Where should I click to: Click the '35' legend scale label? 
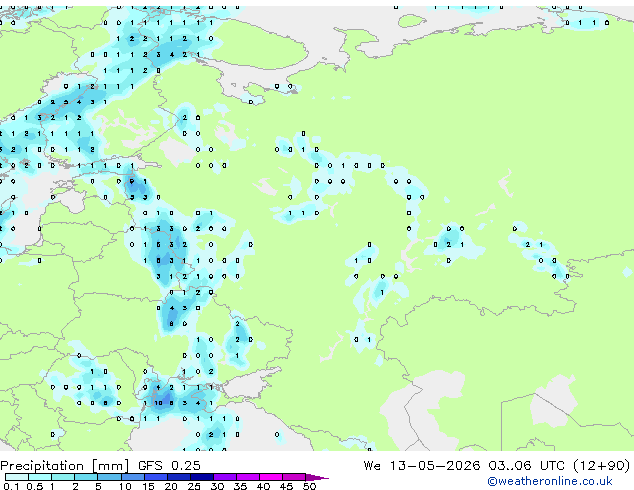240,486
